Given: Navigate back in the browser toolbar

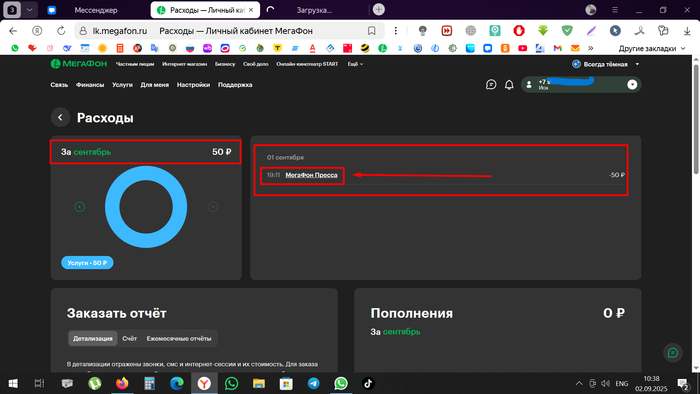Looking at the screenshot, I should 13,31.
